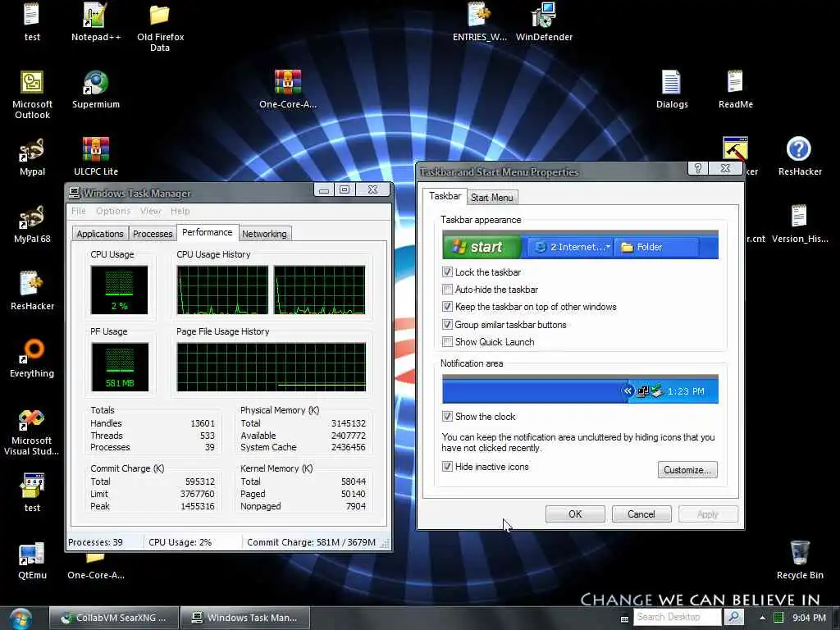Open the Old Firefox Data folder

click(160, 27)
